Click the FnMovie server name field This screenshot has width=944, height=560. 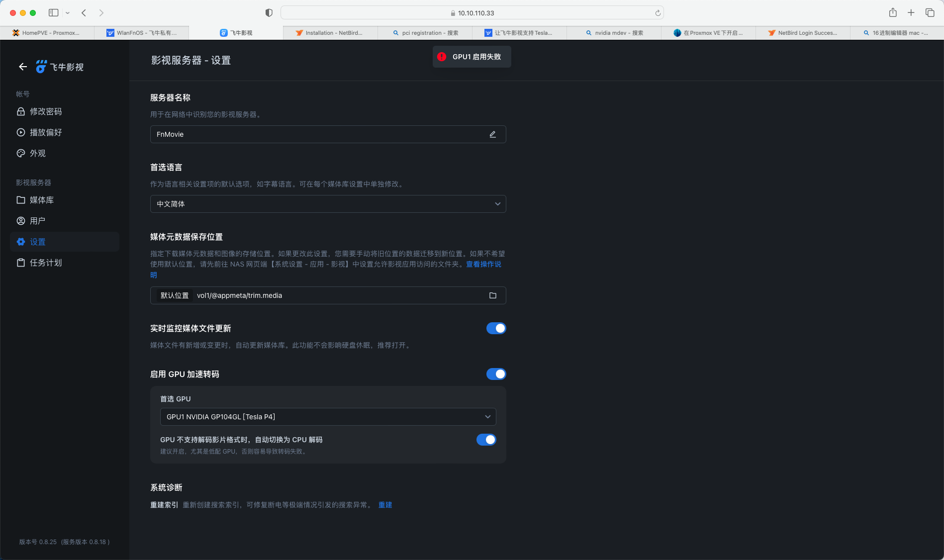pyautogui.click(x=328, y=134)
